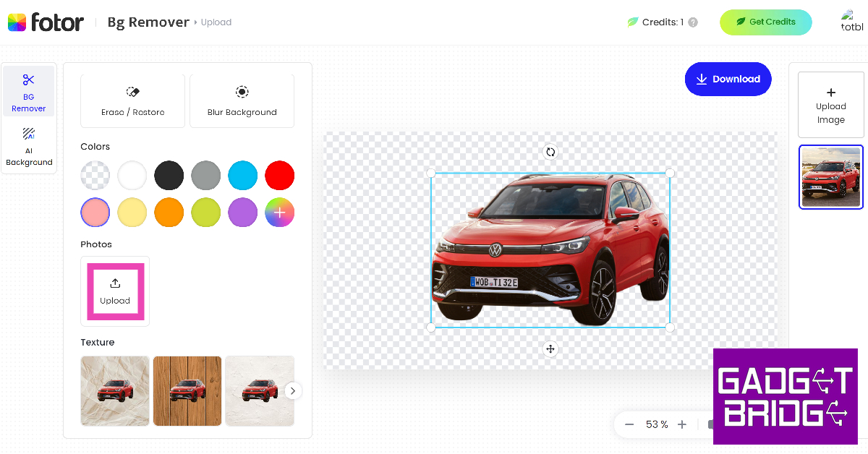Pick the purple background color
The height and width of the screenshot is (454, 868).
pos(243,213)
